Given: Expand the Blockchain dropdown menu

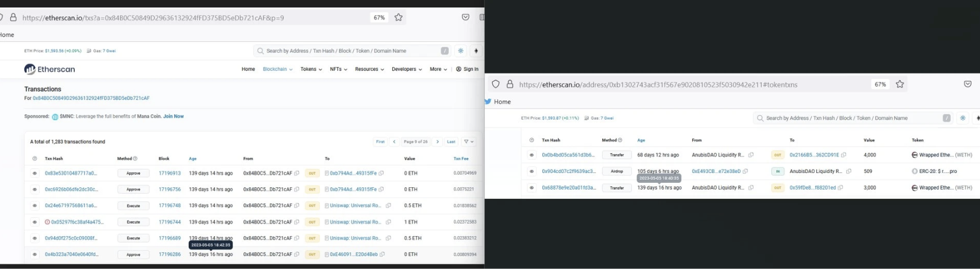Looking at the screenshot, I should [277, 70].
